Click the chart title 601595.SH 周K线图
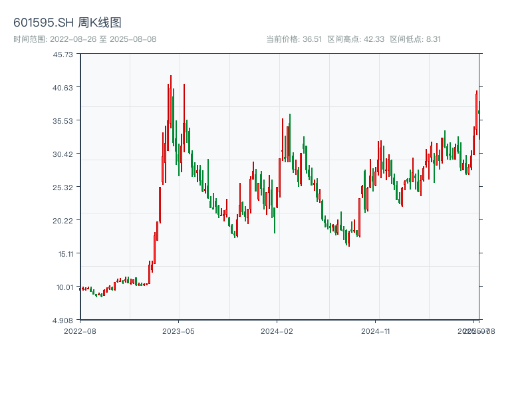The image size is (532, 399). click(67, 23)
